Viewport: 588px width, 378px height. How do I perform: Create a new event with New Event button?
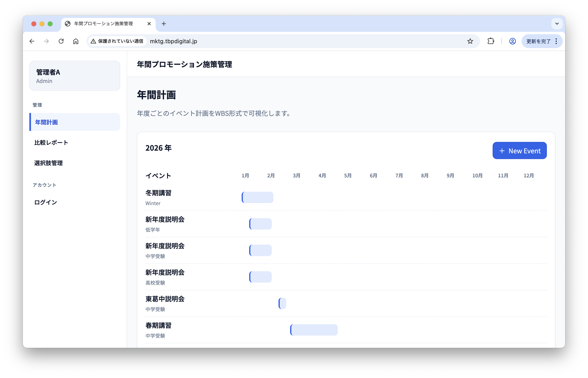(520, 150)
